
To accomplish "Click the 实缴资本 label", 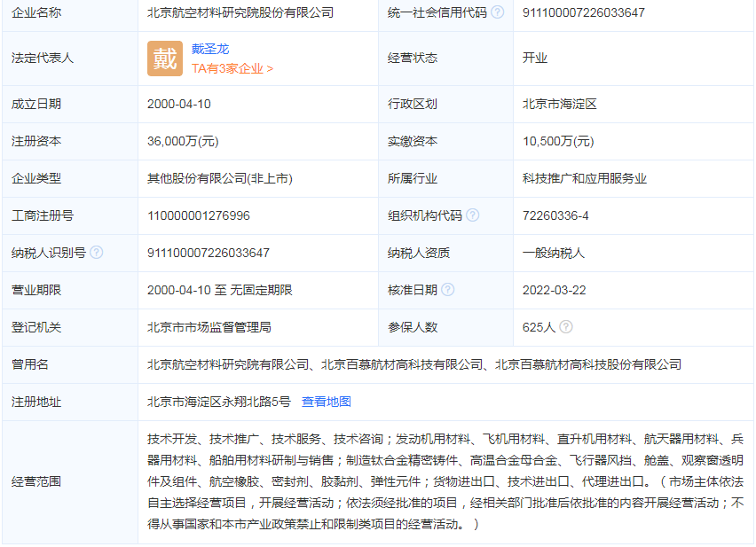I will pos(413,141).
